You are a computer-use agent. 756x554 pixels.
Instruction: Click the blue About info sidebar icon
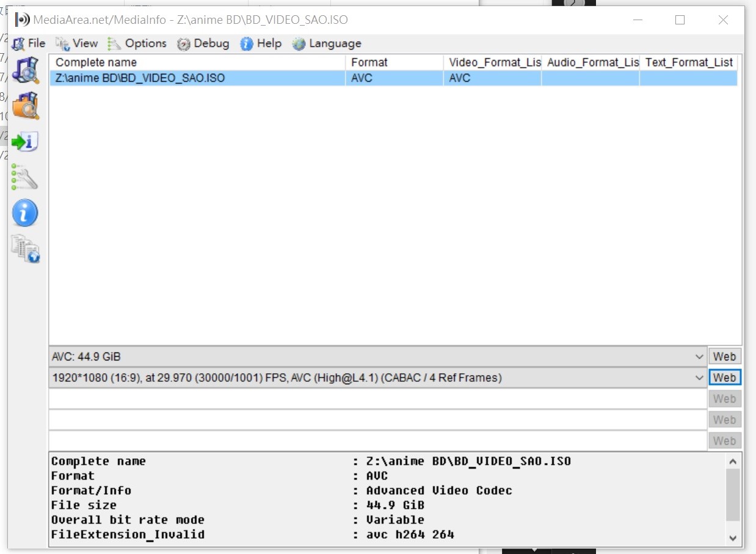tap(25, 213)
